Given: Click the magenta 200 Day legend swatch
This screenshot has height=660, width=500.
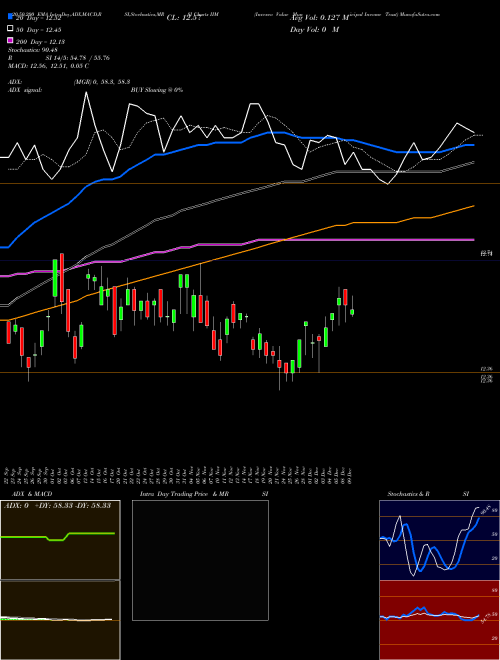Looking at the screenshot, I should click(x=11, y=41).
